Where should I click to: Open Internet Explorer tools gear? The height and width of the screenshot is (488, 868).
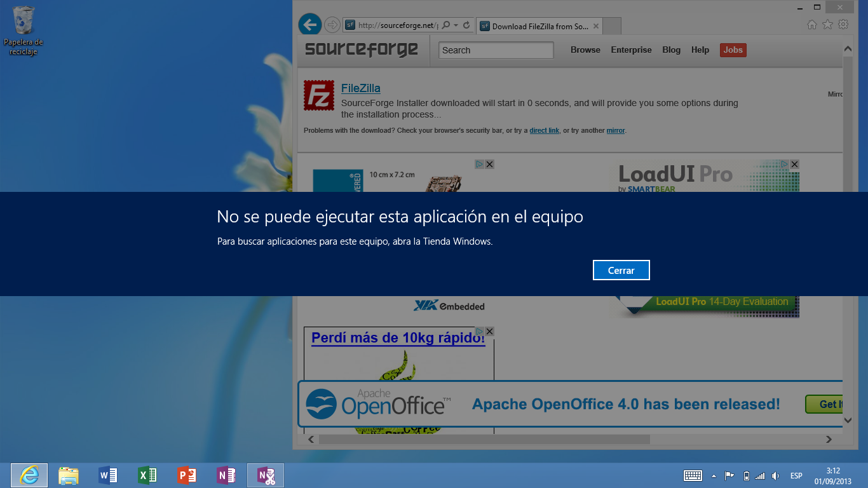click(x=843, y=24)
